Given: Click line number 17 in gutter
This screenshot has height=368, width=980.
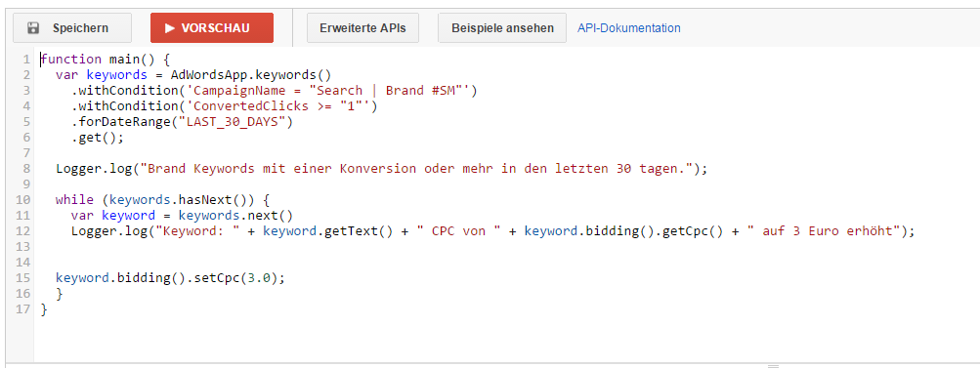Looking at the screenshot, I should pyautogui.click(x=23, y=309).
